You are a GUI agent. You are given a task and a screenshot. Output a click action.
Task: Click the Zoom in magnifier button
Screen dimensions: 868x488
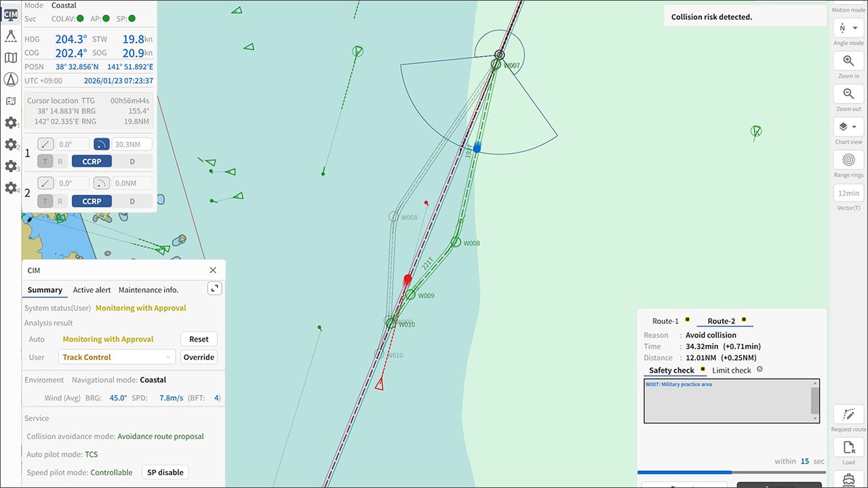[x=848, y=61]
